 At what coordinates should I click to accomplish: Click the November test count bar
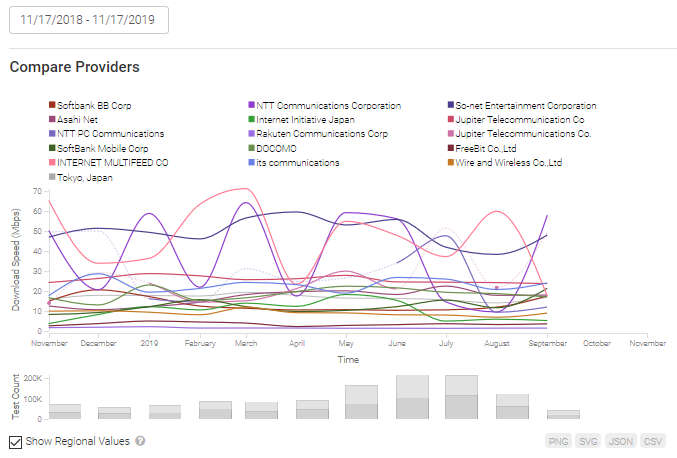tap(65, 411)
